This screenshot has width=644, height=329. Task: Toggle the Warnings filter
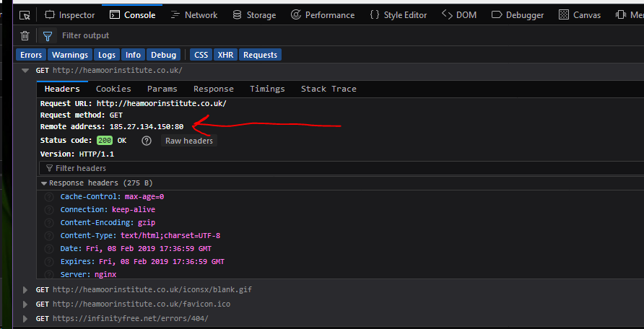(x=70, y=55)
